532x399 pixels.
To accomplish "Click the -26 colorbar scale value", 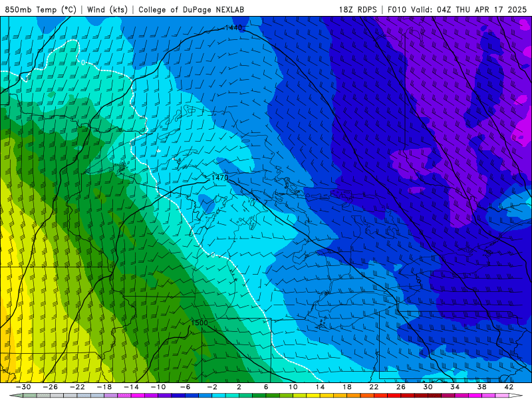I will tap(51, 387).
